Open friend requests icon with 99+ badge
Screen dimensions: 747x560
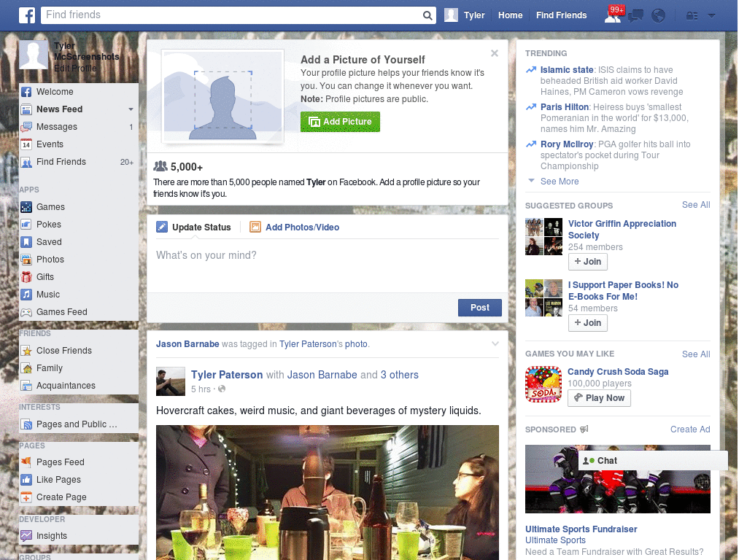click(614, 15)
